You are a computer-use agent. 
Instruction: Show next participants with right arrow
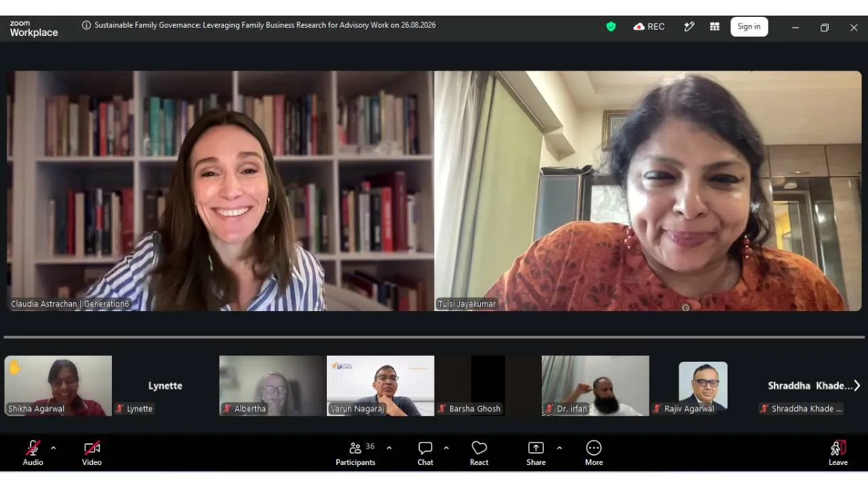[x=857, y=385]
